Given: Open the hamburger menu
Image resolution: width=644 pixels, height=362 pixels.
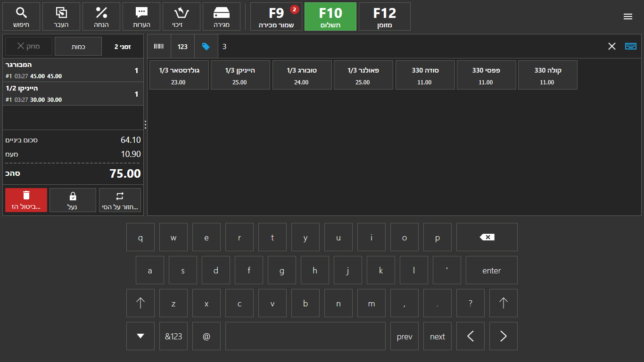Looking at the screenshot, I should 627,16.
